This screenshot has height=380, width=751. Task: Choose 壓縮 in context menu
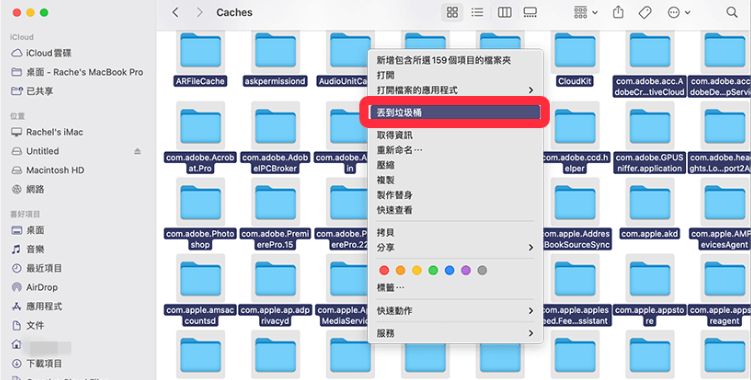tap(455, 165)
